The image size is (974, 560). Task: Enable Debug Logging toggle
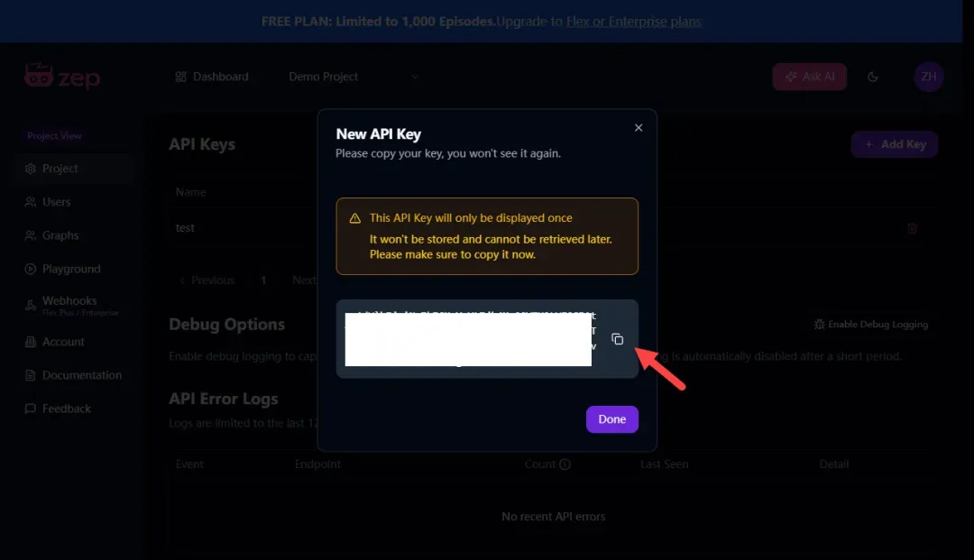(871, 324)
